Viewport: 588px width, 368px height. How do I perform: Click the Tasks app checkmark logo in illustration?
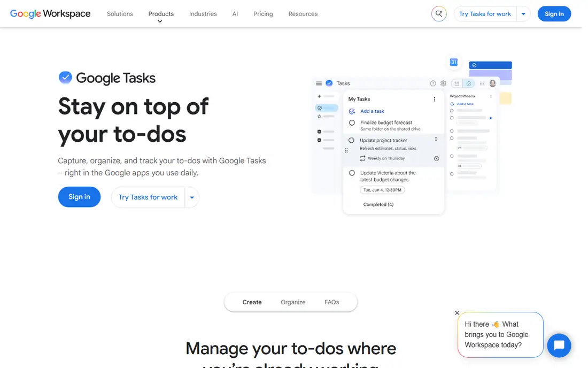point(329,83)
